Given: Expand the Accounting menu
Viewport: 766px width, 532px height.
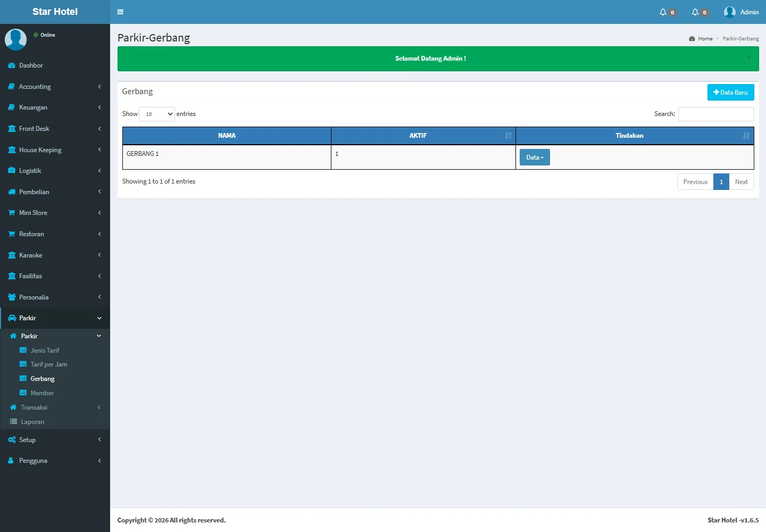Looking at the screenshot, I should point(35,87).
